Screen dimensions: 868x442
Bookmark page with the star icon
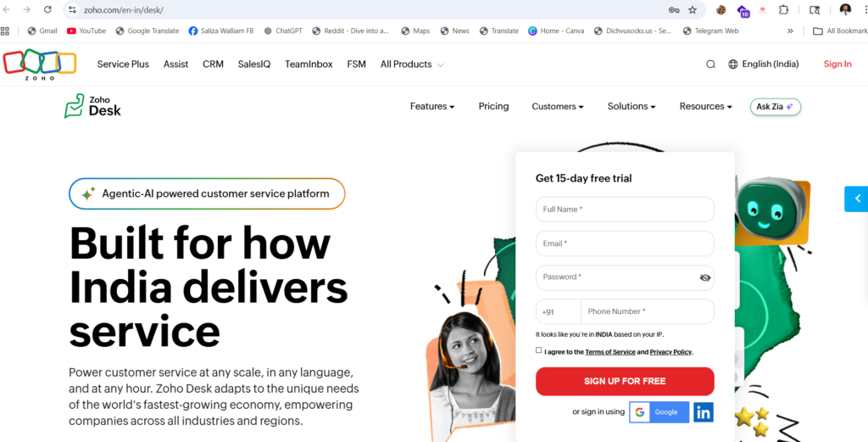(693, 9)
